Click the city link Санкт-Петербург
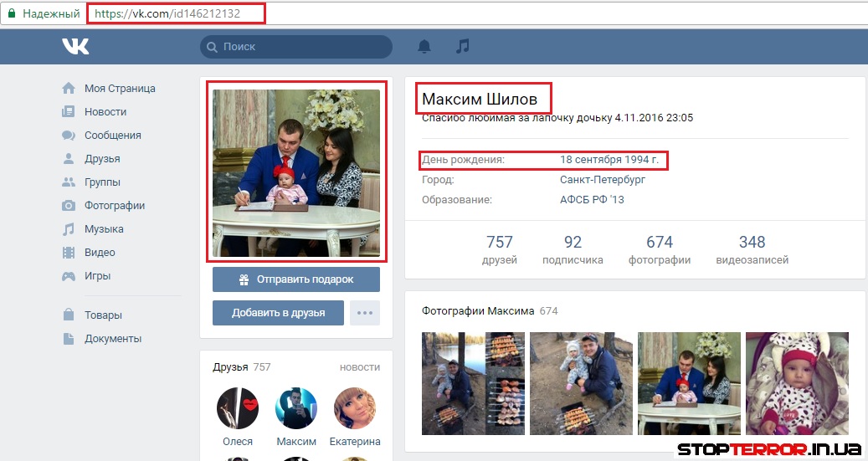This screenshot has height=461, width=868. pyautogui.click(x=603, y=179)
